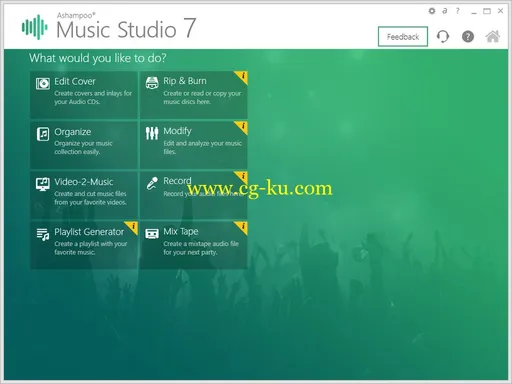Viewport: 512px width, 384px height.
Task: Minimize the Music Studio window
Action: (474, 12)
